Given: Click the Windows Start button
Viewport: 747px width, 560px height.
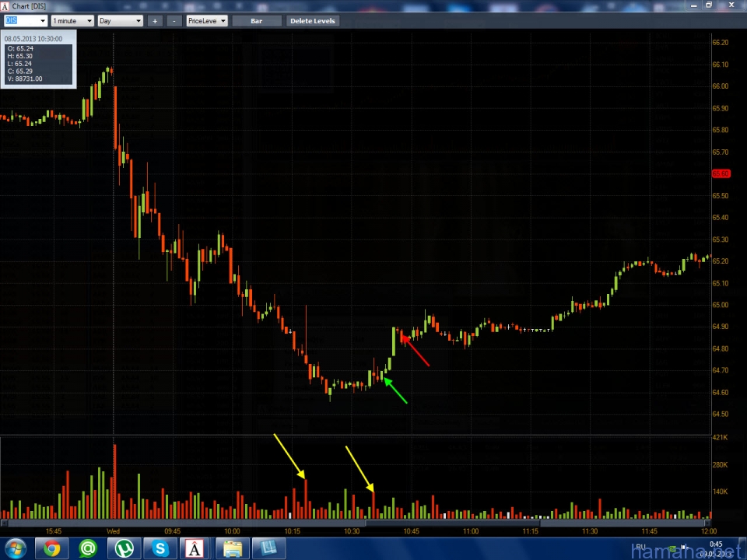Looking at the screenshot, I should point(15,549).
